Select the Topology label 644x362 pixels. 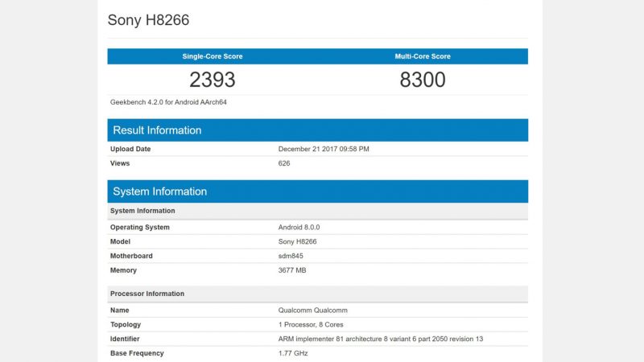click(126, 325)
